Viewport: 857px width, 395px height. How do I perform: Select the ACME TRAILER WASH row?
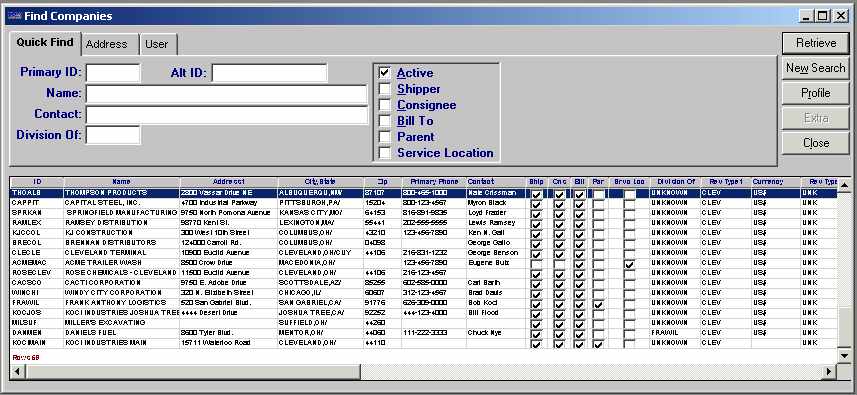pos(424,263)
